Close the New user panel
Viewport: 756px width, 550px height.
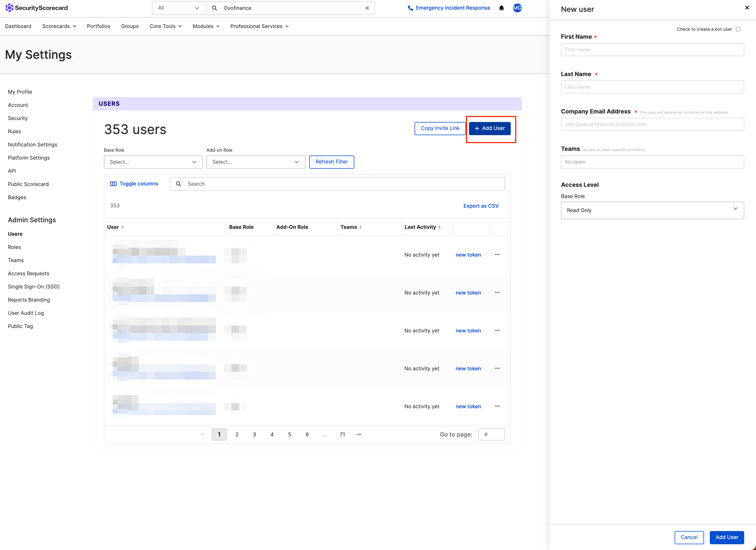point(747,8)
